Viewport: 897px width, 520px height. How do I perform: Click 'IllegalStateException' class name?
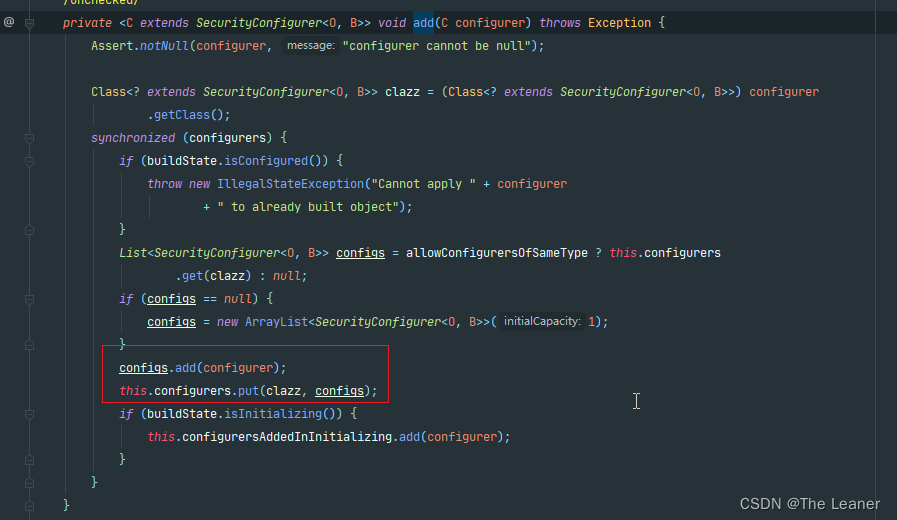[290, 184]
